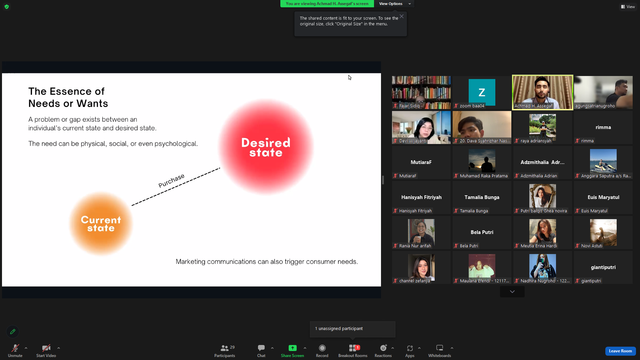Screen dimensions: 640x360
Task: Open Breakout Rooms
Action: coord(353,350)
